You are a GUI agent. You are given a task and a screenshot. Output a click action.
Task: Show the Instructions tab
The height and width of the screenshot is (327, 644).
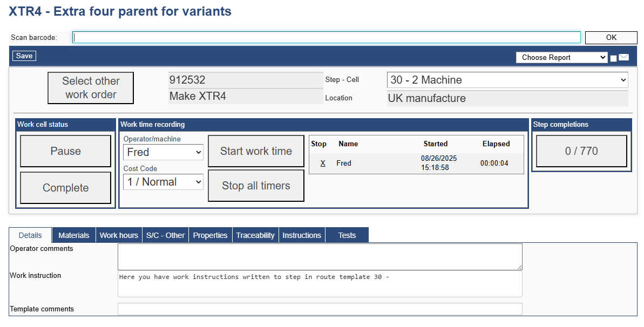[302, 235]
